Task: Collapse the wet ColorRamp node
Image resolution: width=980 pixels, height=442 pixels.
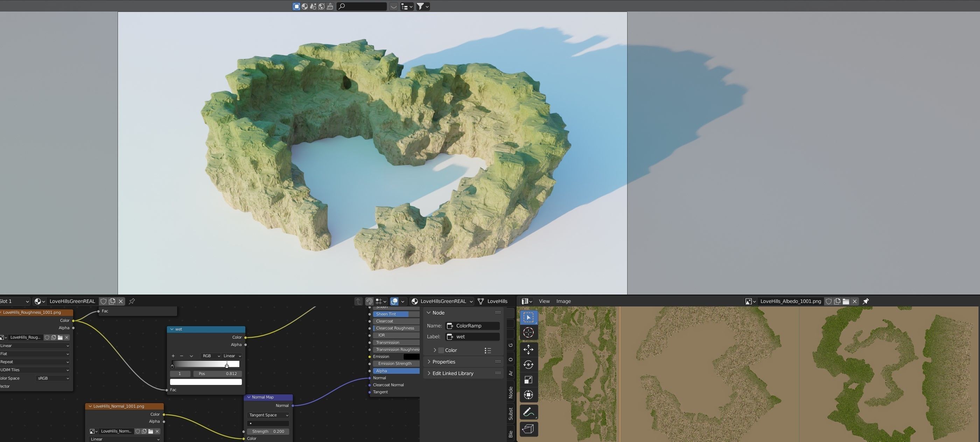Action: 172,329
